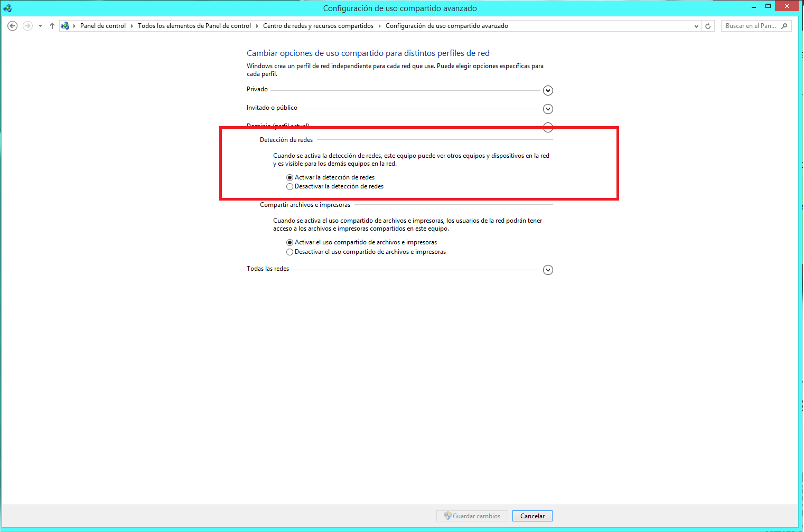Collapse the Dominio profile section
The image size is (804, 532).
click(548, 127)
